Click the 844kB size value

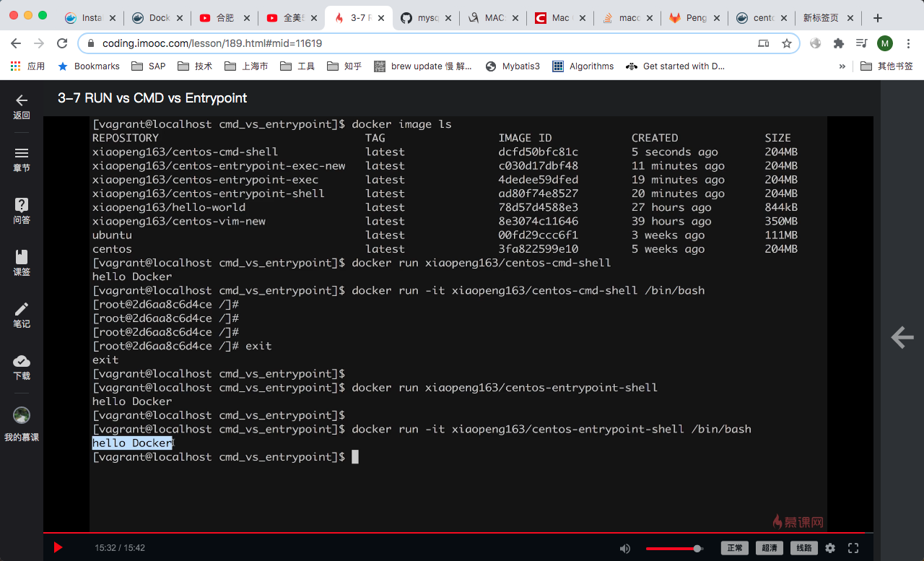(781, 207)
